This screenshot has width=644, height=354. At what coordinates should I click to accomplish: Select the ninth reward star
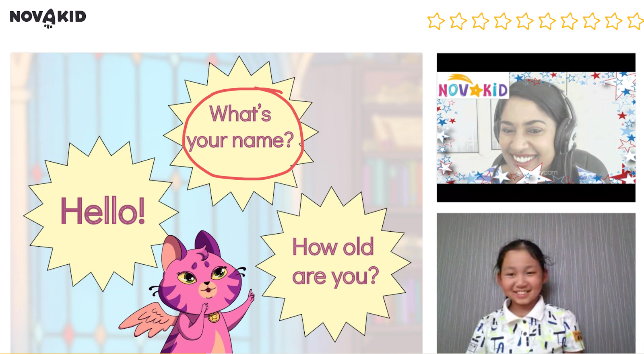(613, 21)
